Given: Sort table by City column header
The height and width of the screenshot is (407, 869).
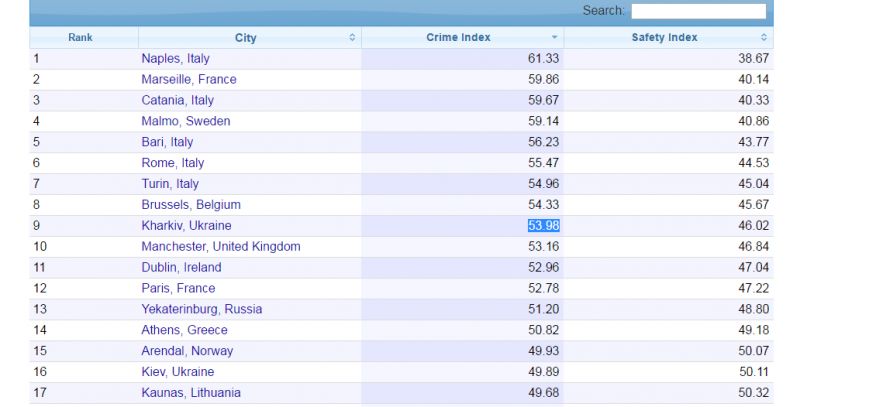Looking at the screenshot, I should coord(249,38).
